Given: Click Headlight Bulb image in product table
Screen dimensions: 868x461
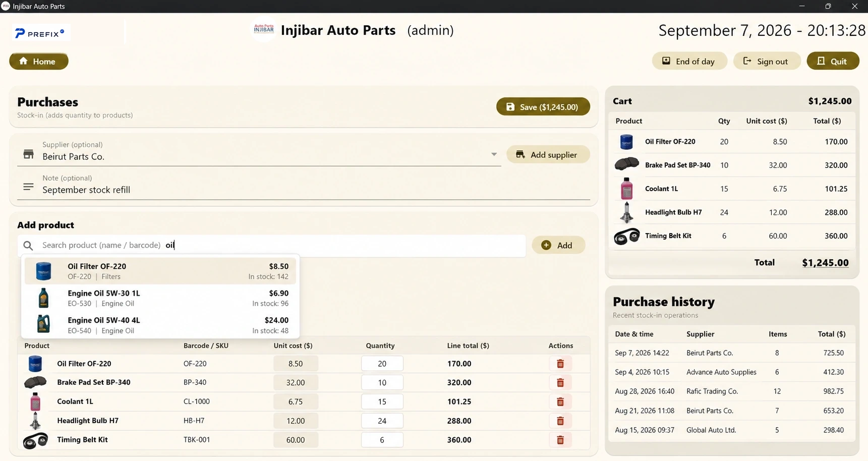Looking at the screenshot, I should point(35,421).
